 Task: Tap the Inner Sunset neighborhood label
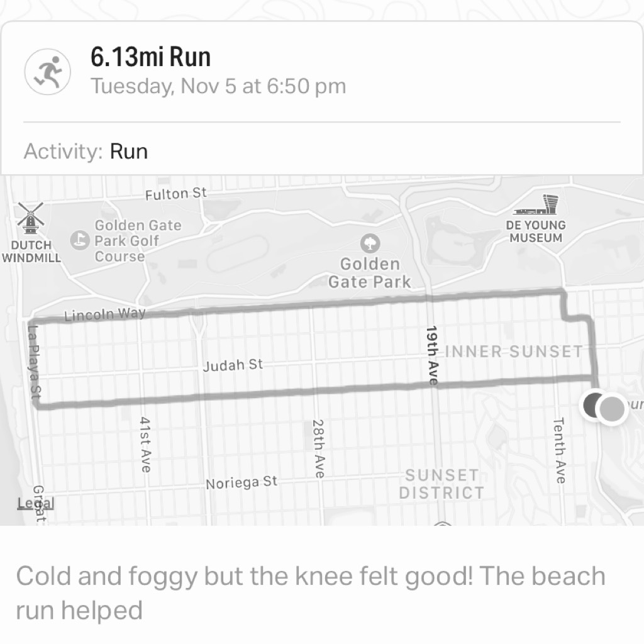[x=514, y=352]
